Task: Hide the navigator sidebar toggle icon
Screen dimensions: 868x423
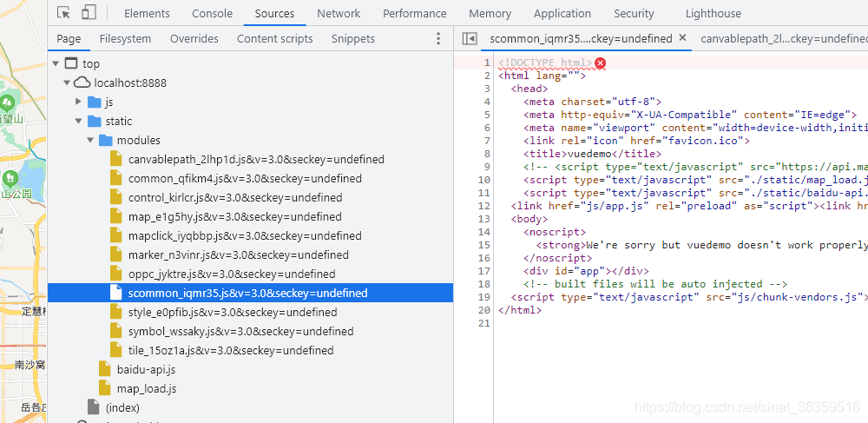Action: pyautogui.click(x=470, y=38)
